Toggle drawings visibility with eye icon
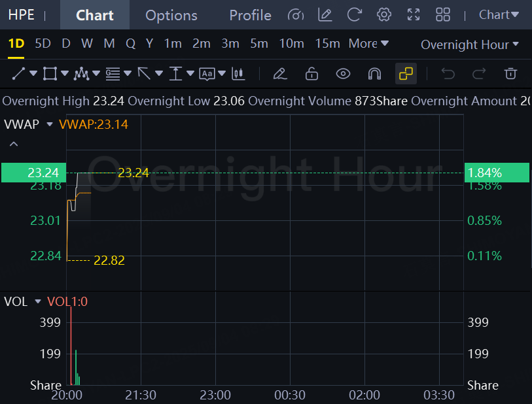The width and height of the screenshot is (532, 404). [343, 74]
